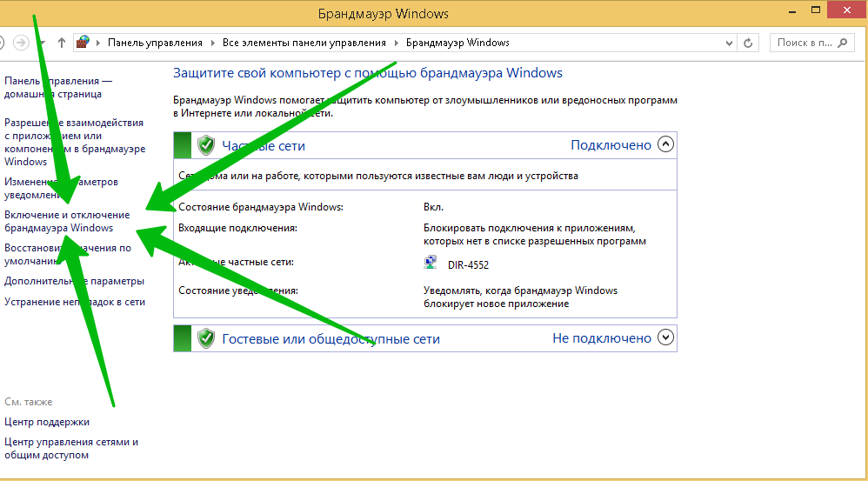The width and height of the screenshot is (868, 481).
Task: Expand the guest or public networks section
Action: [665, 337]
